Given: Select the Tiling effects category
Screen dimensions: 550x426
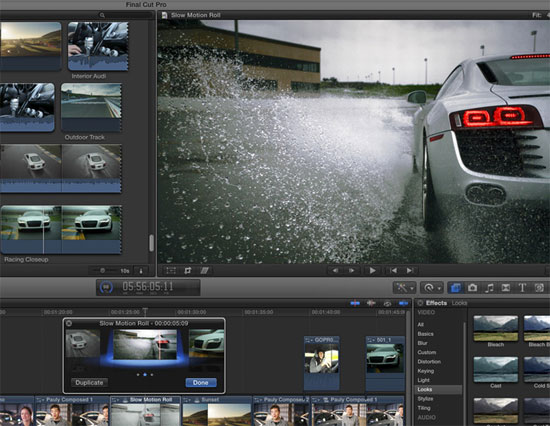Looking at the screenshot, I should pyautogui.click(x=424, y=408).
